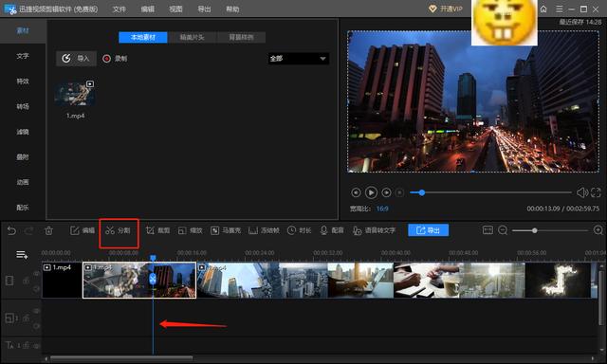Click the scissors split icon on playhead
The width and height of the screenshot is (607, 364).
pyautogui.click(x=153, y=278)
